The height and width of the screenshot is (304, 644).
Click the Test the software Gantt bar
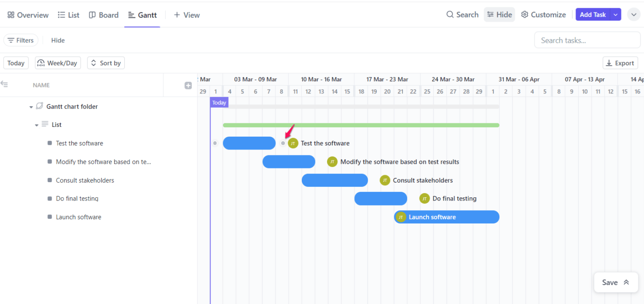[x=249, y=143]
